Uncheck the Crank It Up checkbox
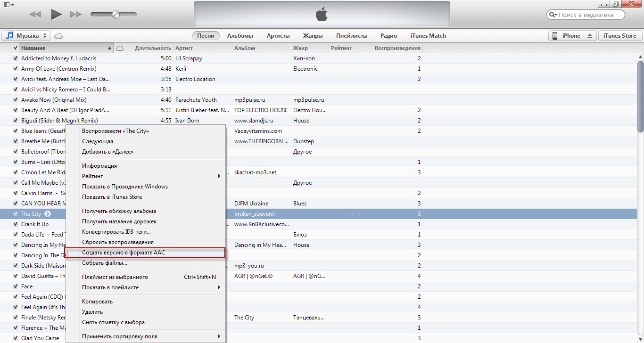 click(16, 224)
